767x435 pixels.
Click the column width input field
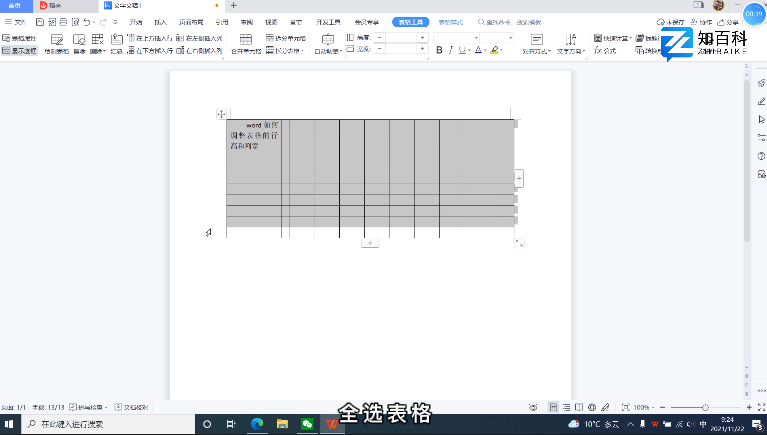click(x=401, y=49)
